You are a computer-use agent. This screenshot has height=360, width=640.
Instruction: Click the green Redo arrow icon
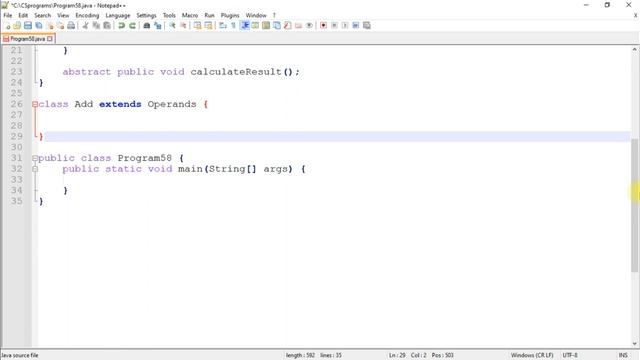(x=132, y=26)
